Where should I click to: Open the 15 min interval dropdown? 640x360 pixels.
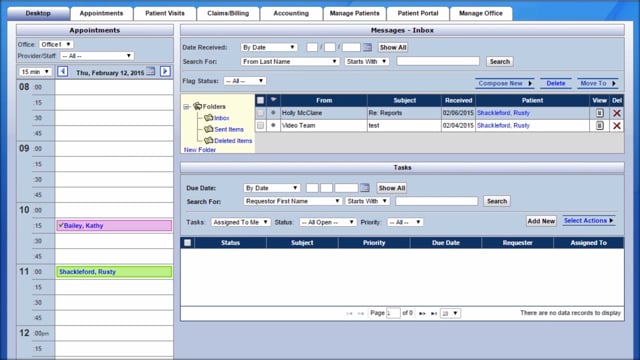(x=35, y=72)
